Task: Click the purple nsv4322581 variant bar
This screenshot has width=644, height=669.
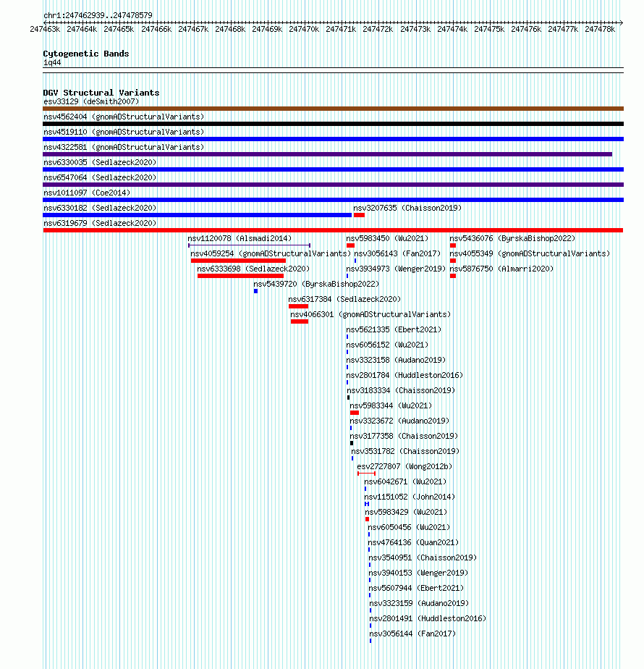Action: point(328,154)
